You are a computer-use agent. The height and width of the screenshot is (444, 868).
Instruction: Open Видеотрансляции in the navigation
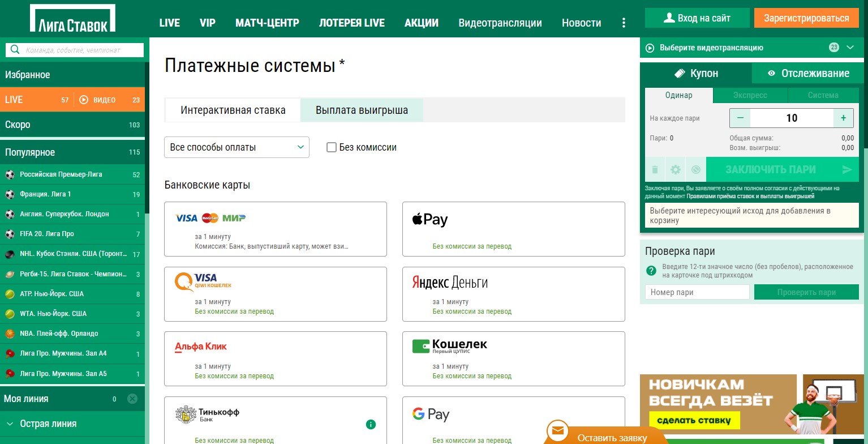pyautogui.click(x=500, y=23)
